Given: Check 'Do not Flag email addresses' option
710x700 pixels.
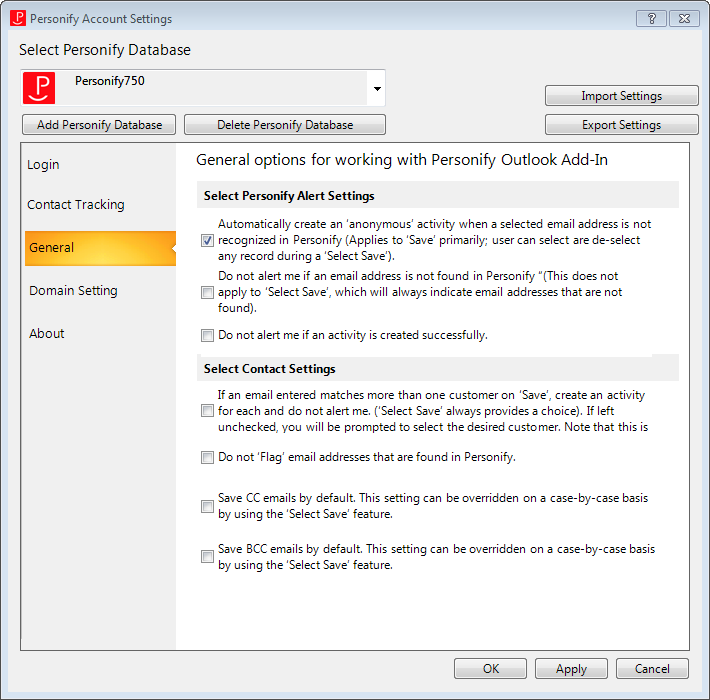Looking at the screenshot, I should tap(207, 457).
